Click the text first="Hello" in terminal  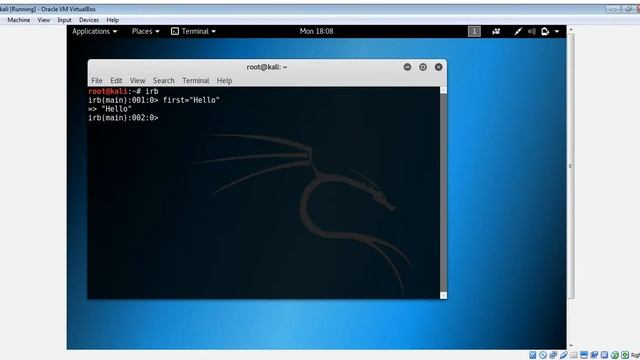pos(191,100)
